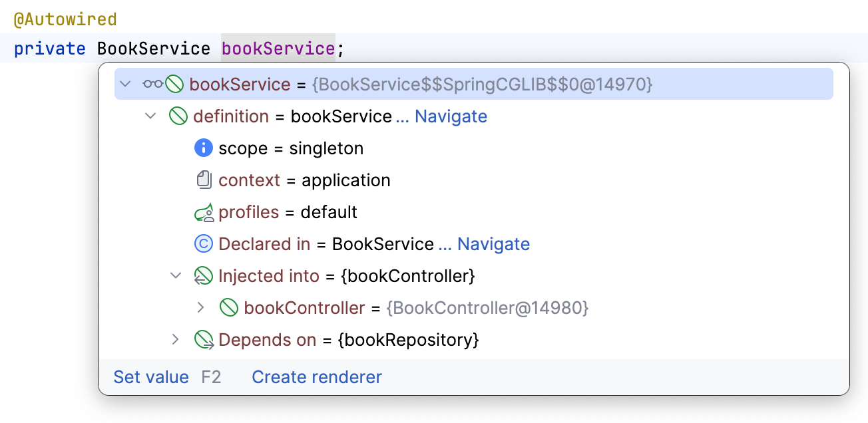Click the bookController bean icon
This screenshot has height=423, width=868.
coord(229,308)
